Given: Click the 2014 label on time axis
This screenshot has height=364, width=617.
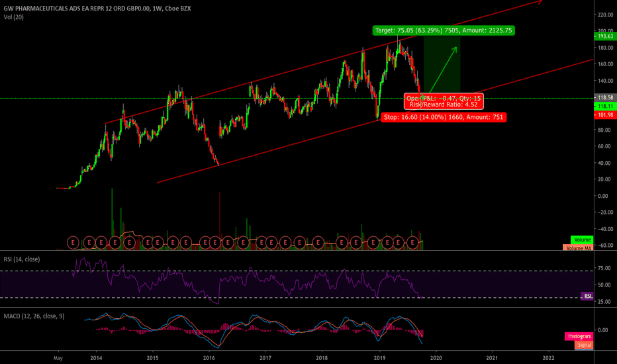Looking at the screenshot, I should click(x=96, y=357).
